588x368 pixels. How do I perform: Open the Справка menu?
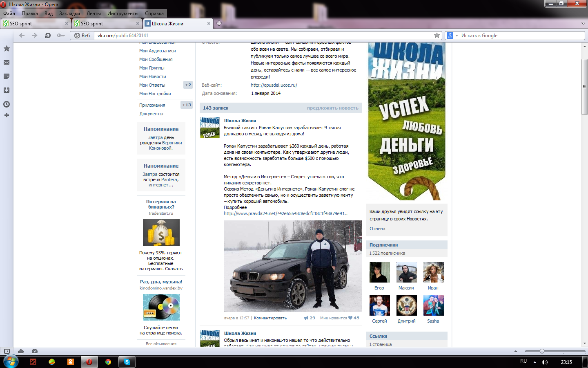point(154,13)
